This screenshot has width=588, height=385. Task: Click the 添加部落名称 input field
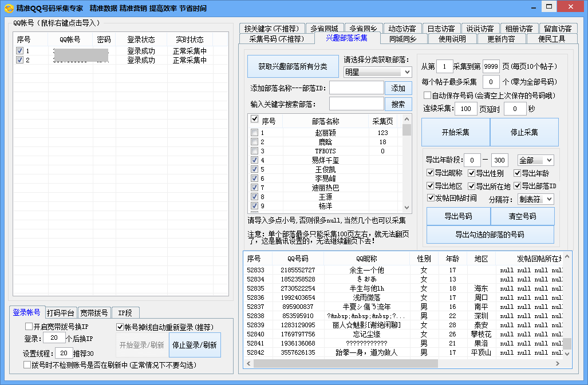pyautogui.click(x=356, y=88)
